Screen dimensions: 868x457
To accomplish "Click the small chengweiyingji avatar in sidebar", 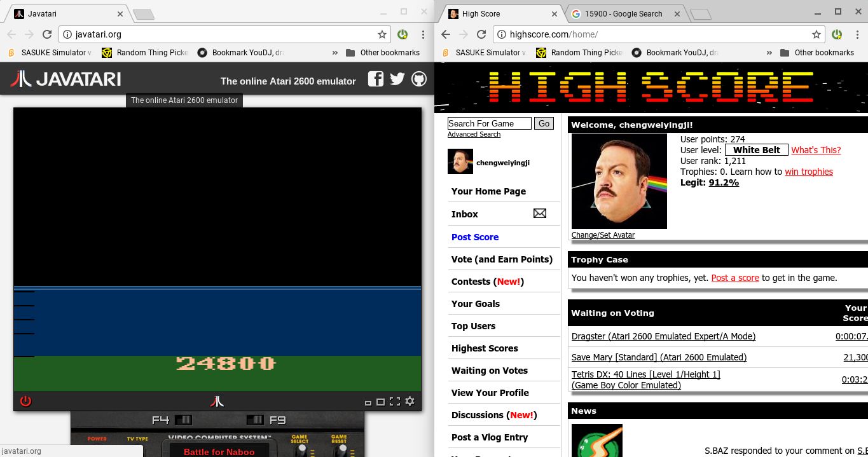I will (460, 161).
